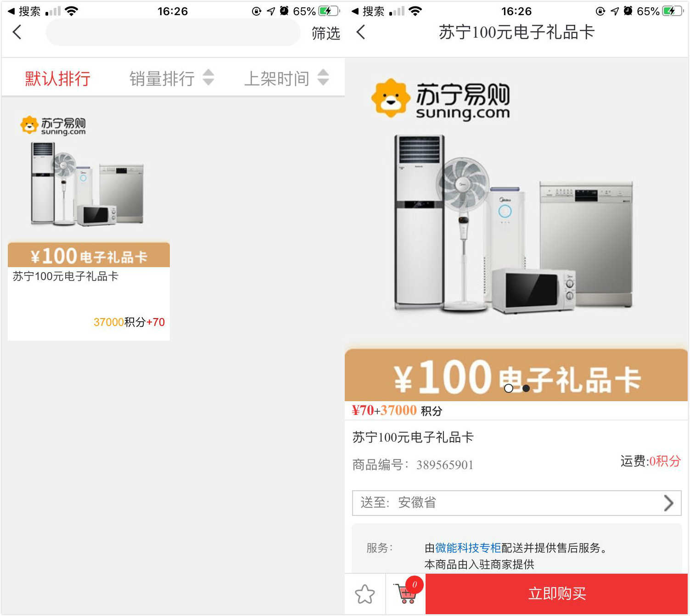Image resolution: width=690 pixels, height=616 pixels.
Task: Open the 微能科技专柜 merchant link
Action: (468, 548)
